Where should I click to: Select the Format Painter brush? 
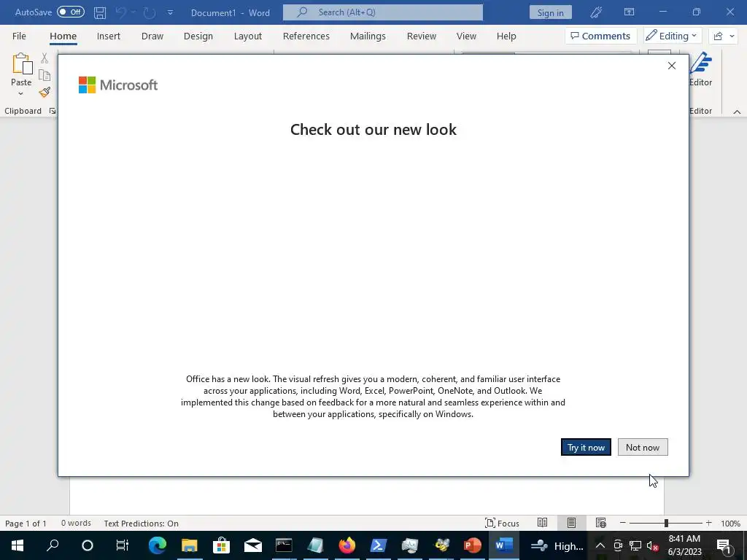[x=44, y=92]
